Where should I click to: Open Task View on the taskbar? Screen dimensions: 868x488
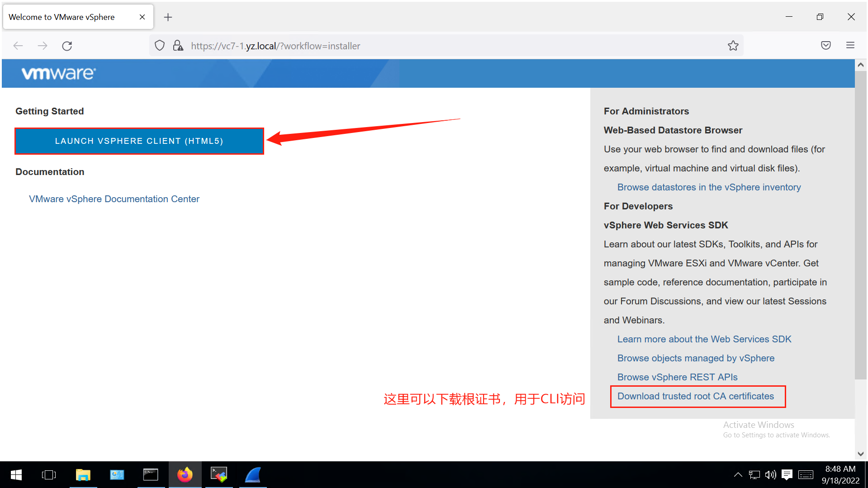[x=49, y=475]
